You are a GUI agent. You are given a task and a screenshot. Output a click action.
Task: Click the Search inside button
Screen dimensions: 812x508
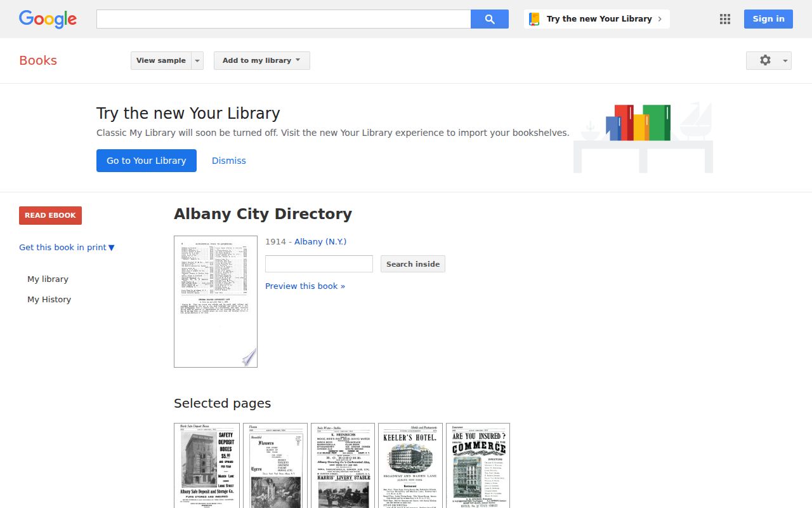[x=413, y=264]
